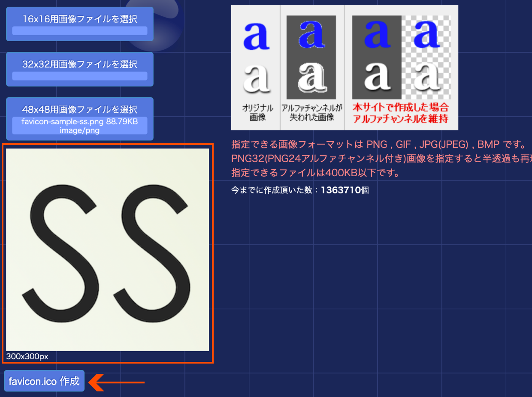Click the 16x16用画像ファイルを選択 button

coord(79,18)
